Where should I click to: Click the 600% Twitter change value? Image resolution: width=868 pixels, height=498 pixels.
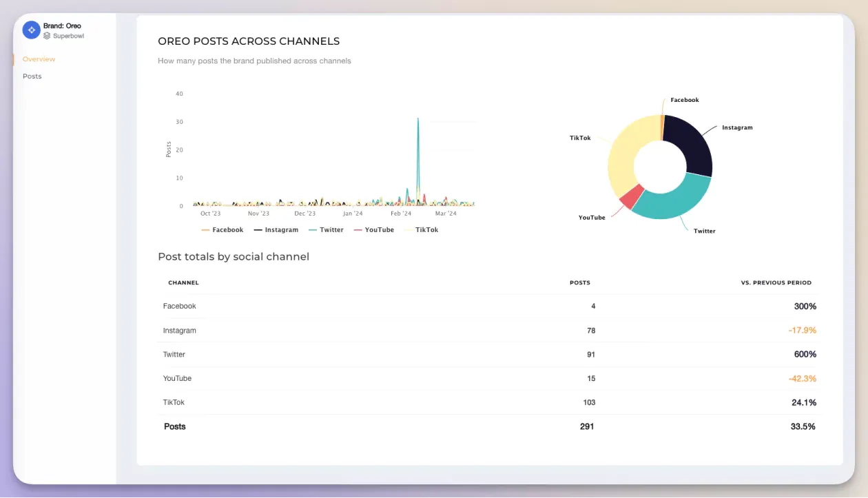[805, 355]
